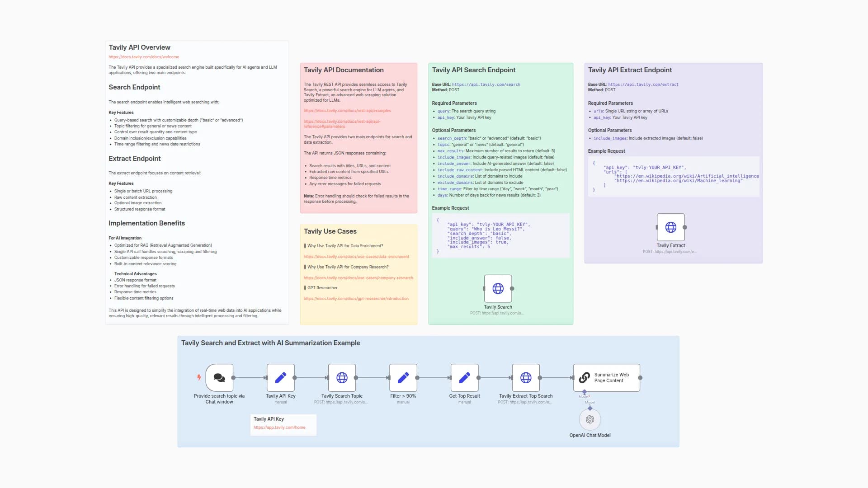Select the Tavily API Extract Endpoint title
868x488 pixels.
630,70
